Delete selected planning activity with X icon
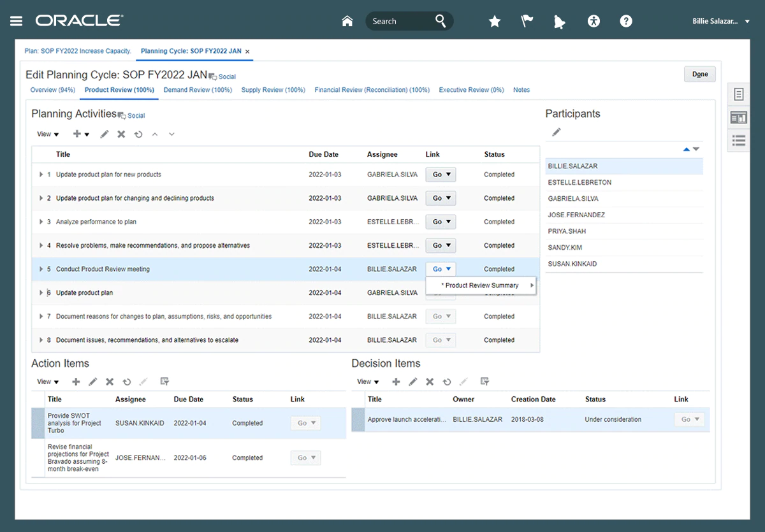The height and width of the screenshot is (532, 765). tap(121, 134)
